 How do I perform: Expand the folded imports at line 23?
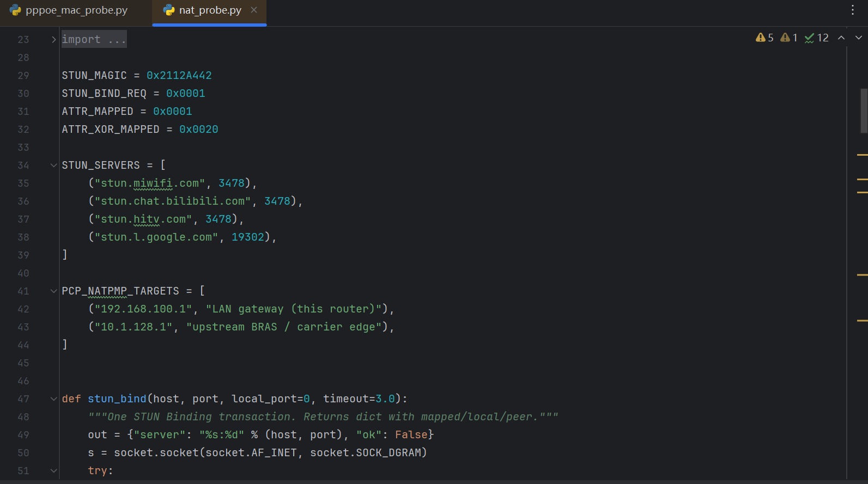coord(53,39)
